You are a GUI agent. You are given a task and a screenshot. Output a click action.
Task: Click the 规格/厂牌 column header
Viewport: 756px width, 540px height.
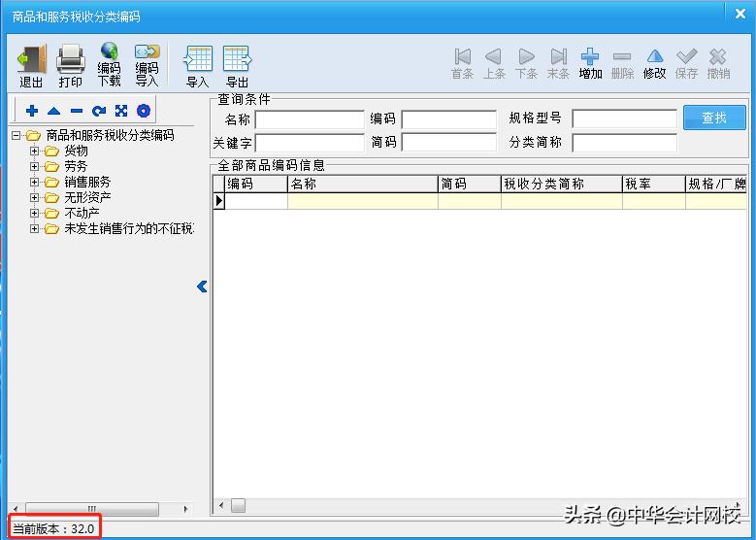716,184
